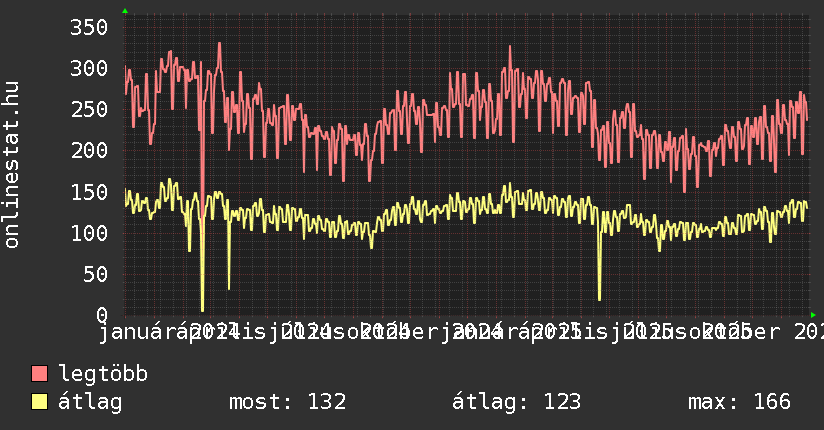Click the red legtöbb legend swatch
The width and height of the screenshot is (824, 430).
pos(40,374)
